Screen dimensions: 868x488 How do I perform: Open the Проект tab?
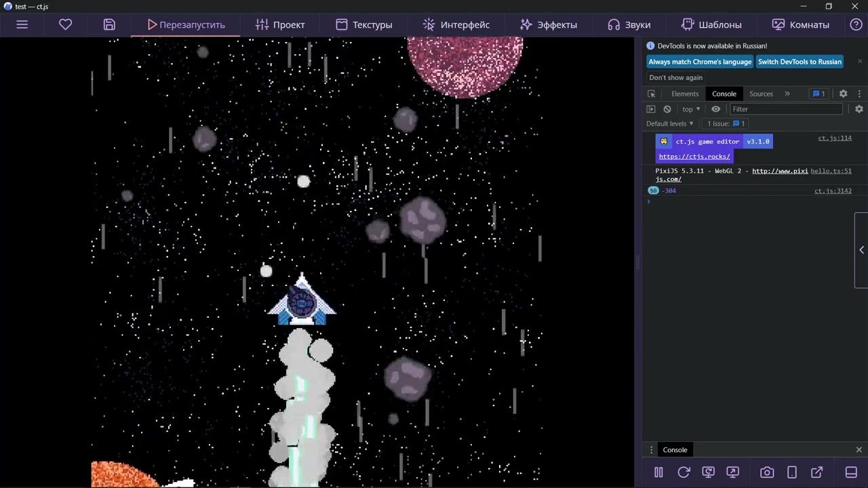(280, 24)
